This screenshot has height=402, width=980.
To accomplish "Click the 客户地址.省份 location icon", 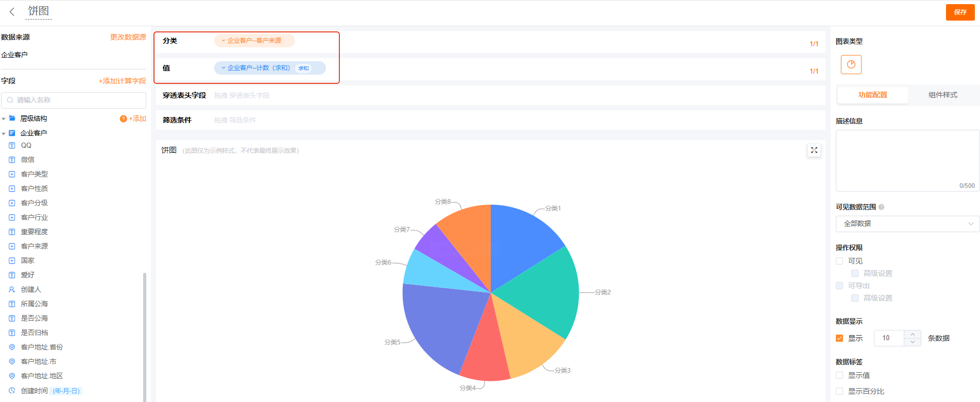I will [x=12, y=347].
